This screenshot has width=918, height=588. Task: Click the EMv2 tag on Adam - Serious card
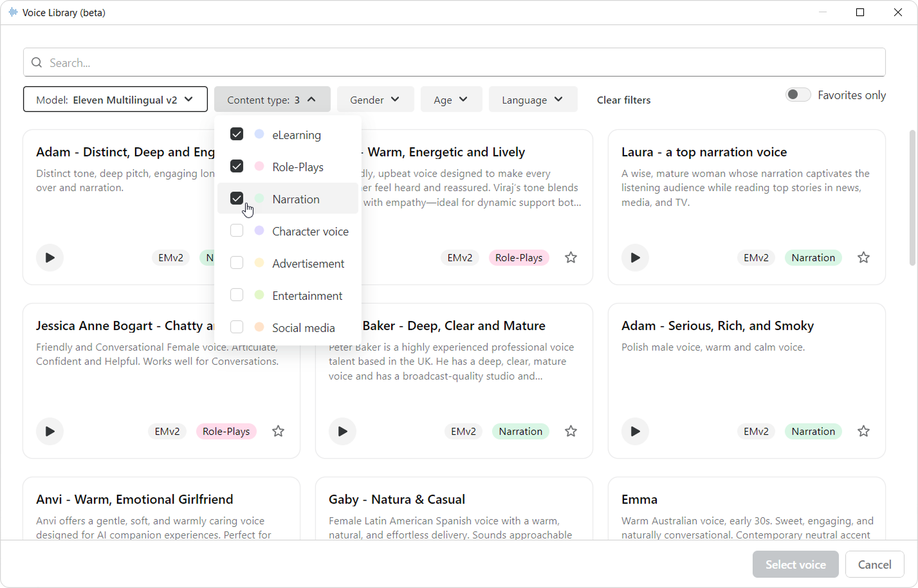[x=756, y=432]
